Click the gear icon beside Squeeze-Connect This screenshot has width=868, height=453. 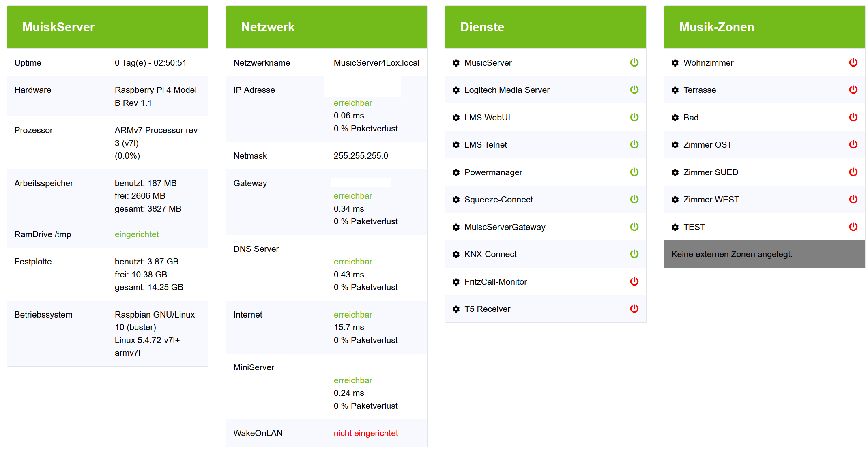456,200
